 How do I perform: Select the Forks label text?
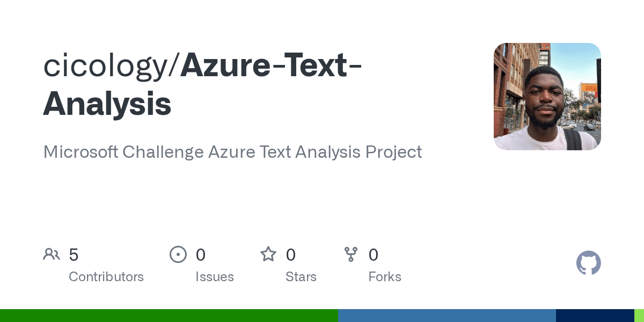(385, 277)
